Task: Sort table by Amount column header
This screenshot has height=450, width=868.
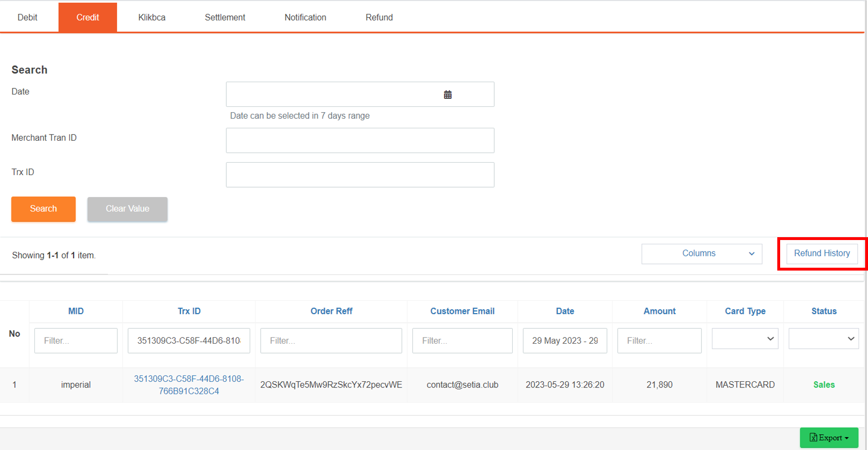Action: pos(659,311)
